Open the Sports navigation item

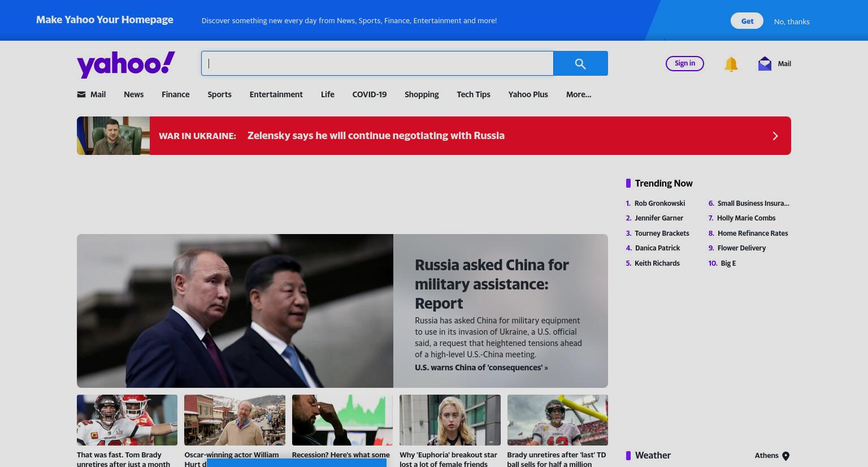(x=219, y=94)
